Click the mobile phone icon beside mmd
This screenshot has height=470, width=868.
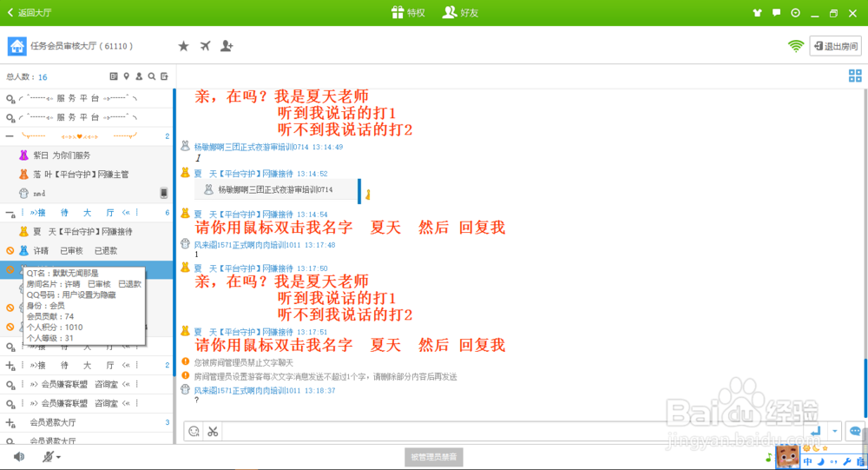click(x=163, y=193)
